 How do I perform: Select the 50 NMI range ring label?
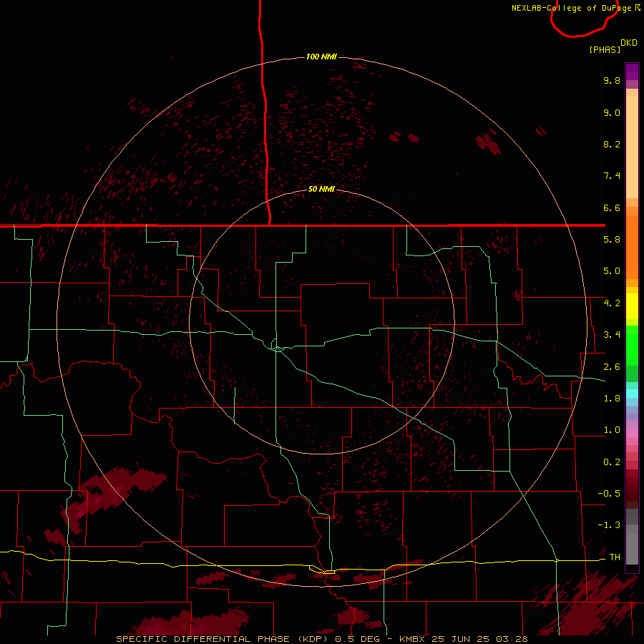coord(321,189)
